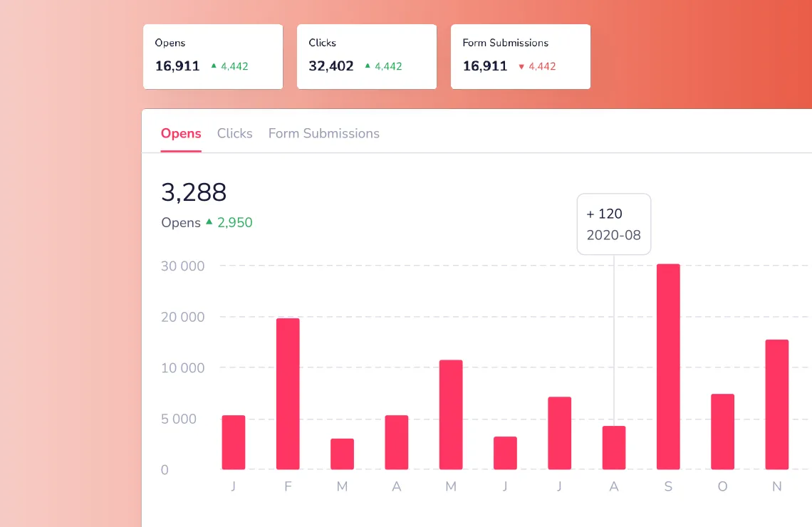Click the 3,288 total opens figure
This screenshot has width=812, height=527.
coord(194,192)
